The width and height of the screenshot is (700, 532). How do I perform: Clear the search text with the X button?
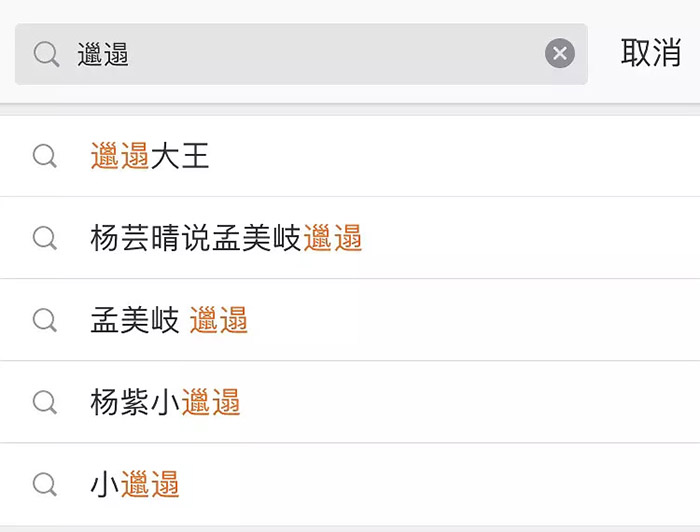click(560, 54)
